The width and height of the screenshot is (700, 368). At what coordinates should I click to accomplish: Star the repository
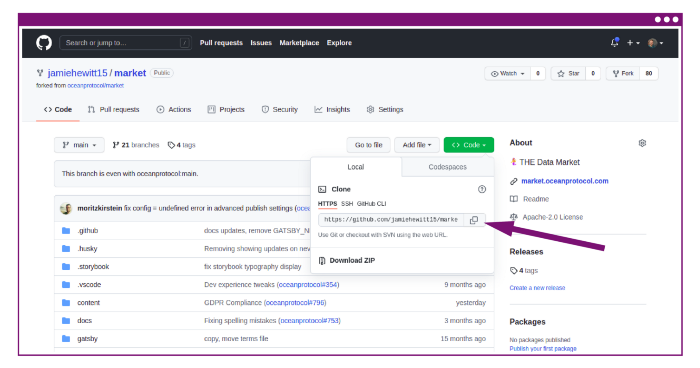(568, 73)
